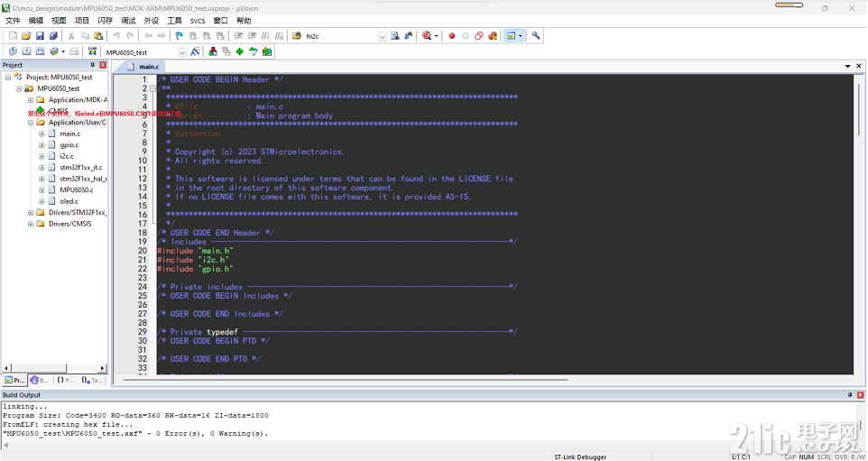Open window layout dropdown arrow
This screenshot has height=461, width=868.
click(x=521, y=36)
